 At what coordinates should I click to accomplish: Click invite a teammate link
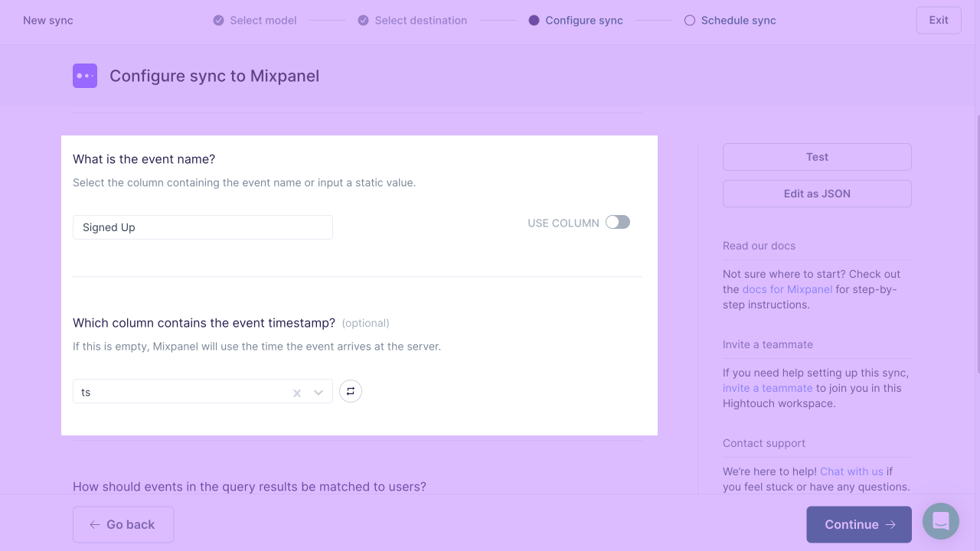point(768,388)
